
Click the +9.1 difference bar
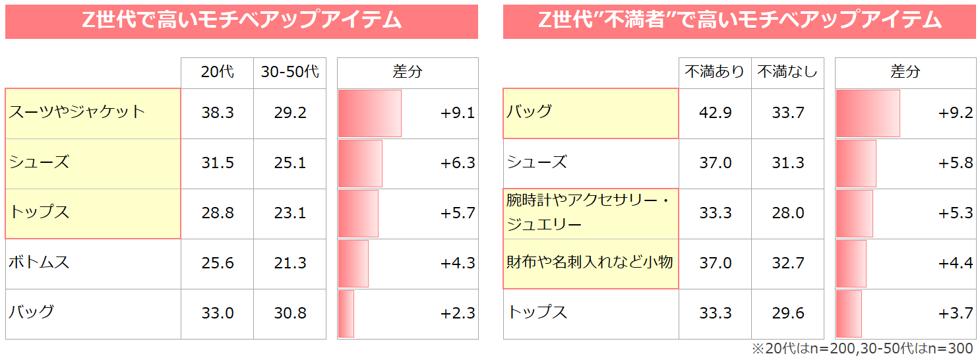(x=369, y=113)
